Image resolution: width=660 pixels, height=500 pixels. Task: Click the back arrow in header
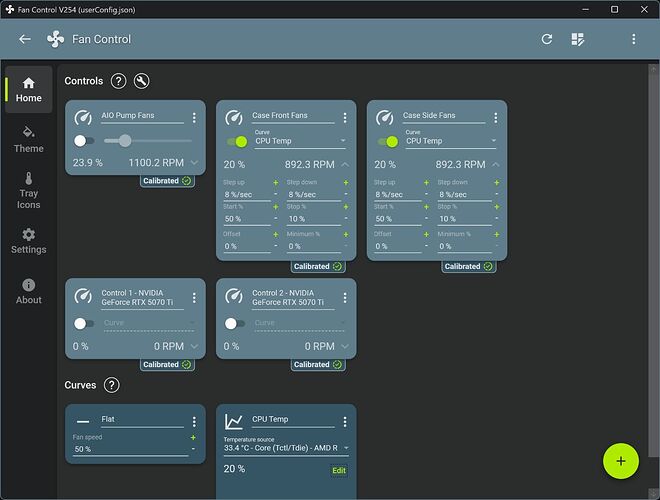(25, 39)
